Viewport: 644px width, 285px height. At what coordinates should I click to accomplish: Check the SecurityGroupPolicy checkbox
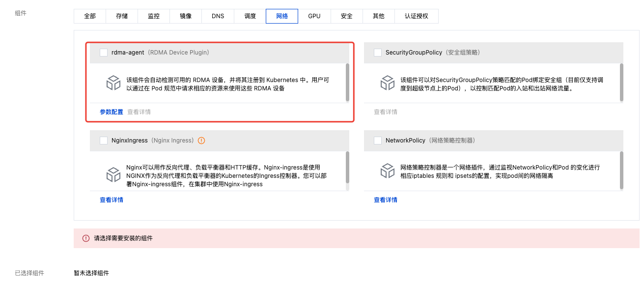pyautogui.click(x=378, y=53)
